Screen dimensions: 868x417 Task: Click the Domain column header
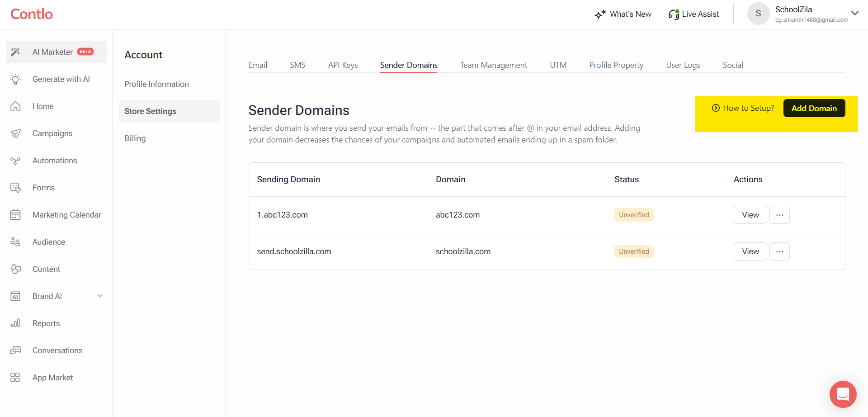tap(450, 180)
